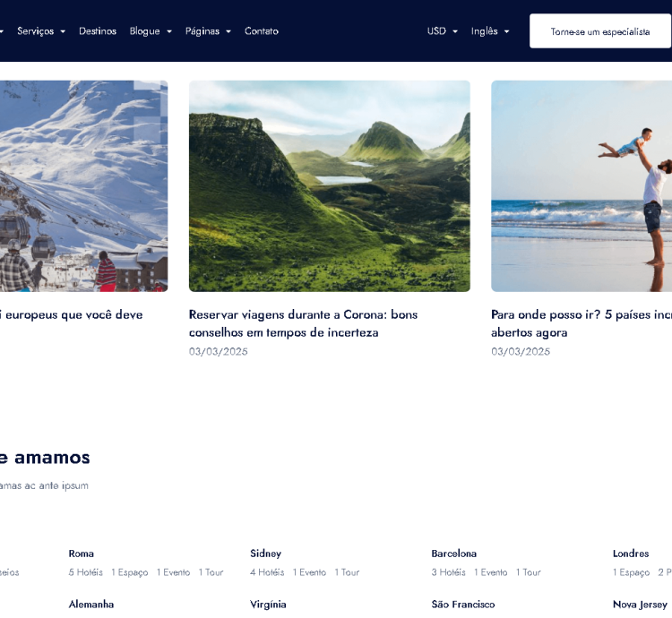
Task: Select the Roma destination link
Action: pos(82,554)
